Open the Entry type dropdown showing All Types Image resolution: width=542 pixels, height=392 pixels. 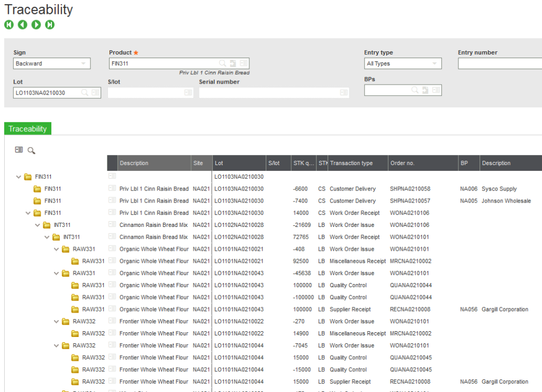pos(403,63)
